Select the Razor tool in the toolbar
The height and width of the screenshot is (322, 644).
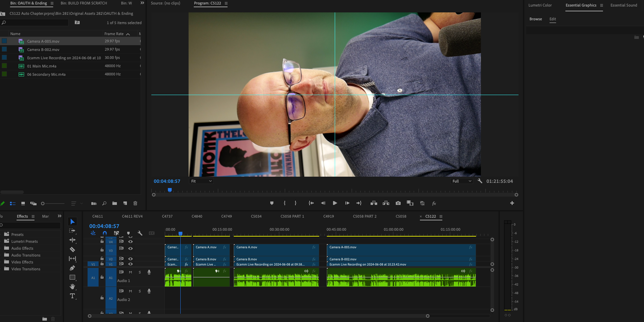pyautogui.click(x=72, y=249)
